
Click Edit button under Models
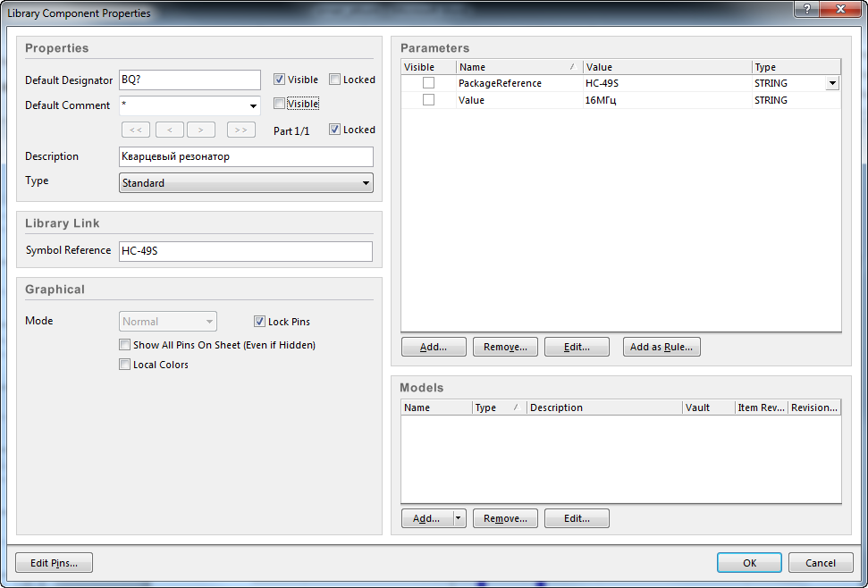click(x=577, y=518)
